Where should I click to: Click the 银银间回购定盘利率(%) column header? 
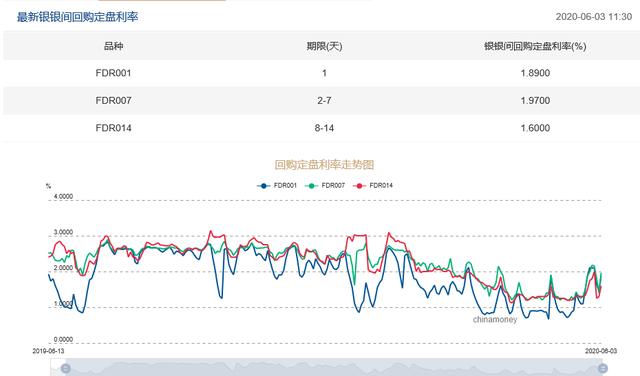(535, 46)
